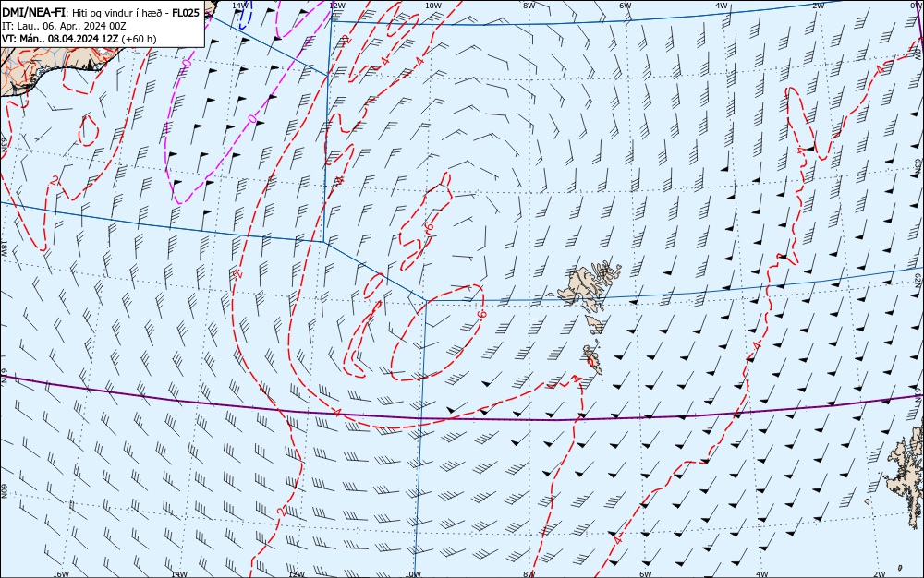924x578 pixels.
Task: Click the bottom-edge '8W' longitude label
Action: click(x=529, y=574)
